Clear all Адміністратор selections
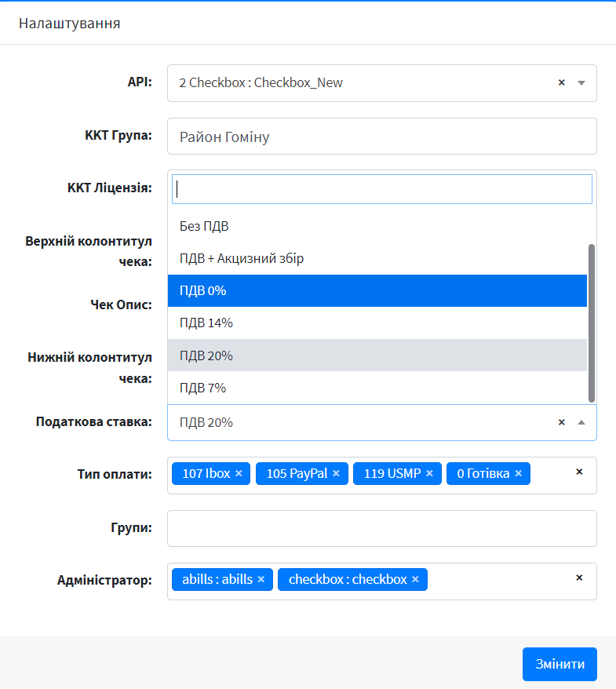 579,578
